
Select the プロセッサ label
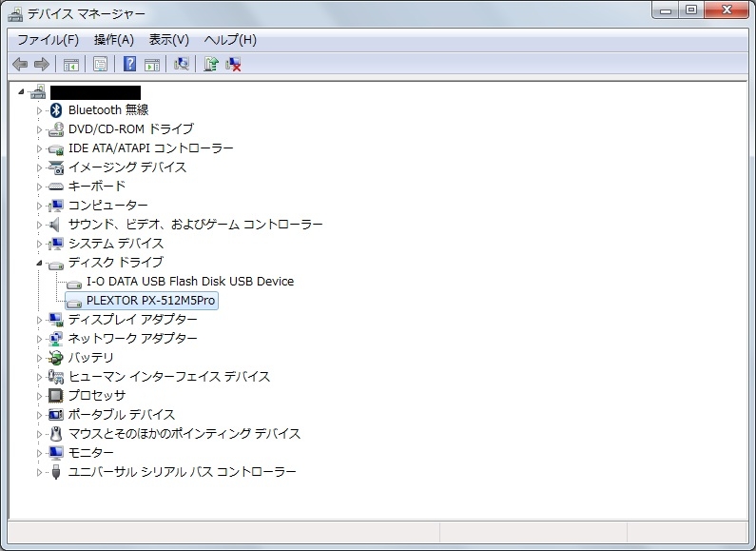(x=97, y=396)
